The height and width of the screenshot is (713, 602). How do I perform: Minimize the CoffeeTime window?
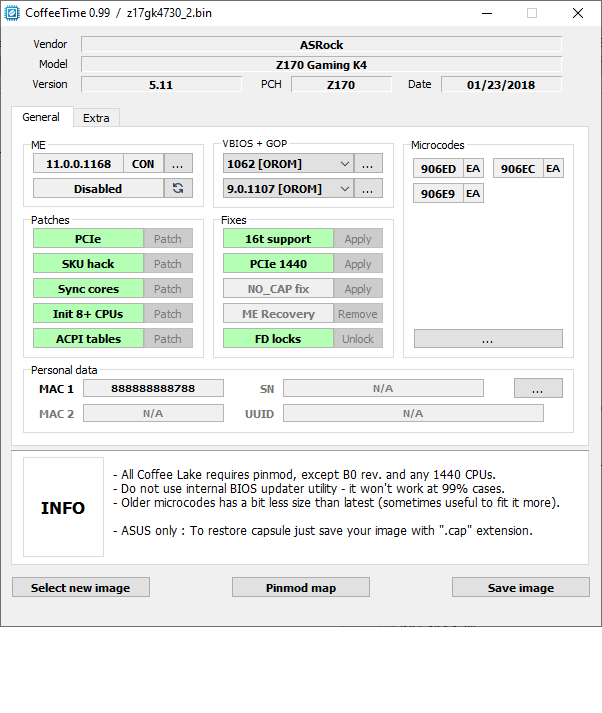click(487, 13)
